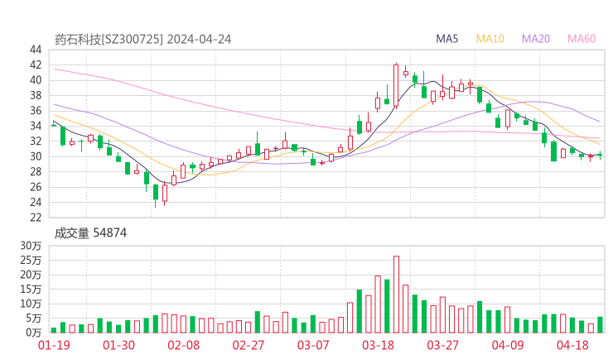This screenshot has width=613, height=364.
Task: Click the 02-08 date axis label
Action: pyautogui.click(x=183, y=345)
